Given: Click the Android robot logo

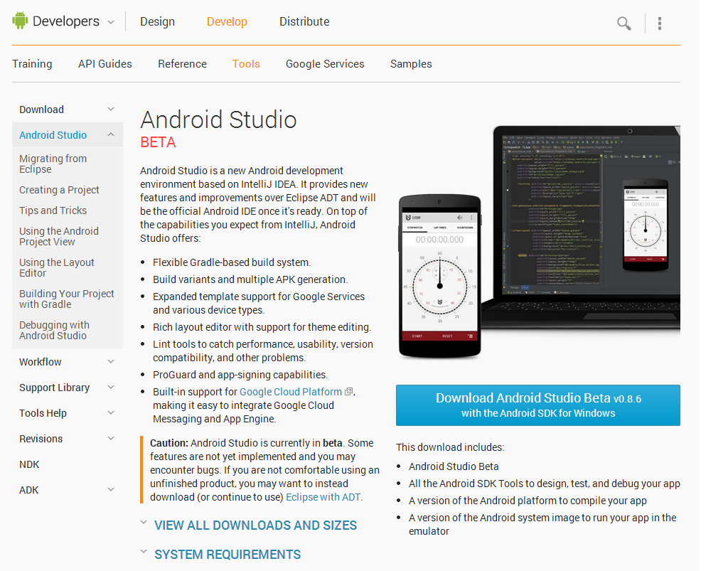Looking at the screenshot, I should point(18,20).
